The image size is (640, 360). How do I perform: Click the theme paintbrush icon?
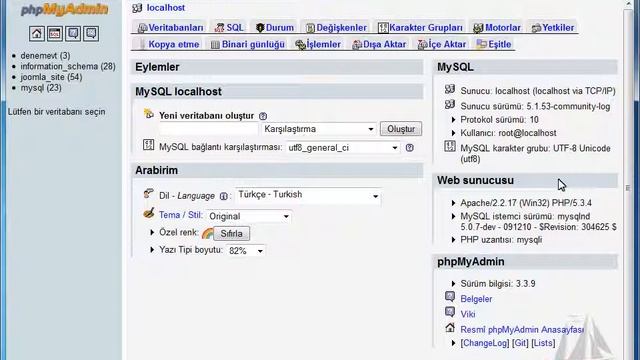click(x=149, y=213)
